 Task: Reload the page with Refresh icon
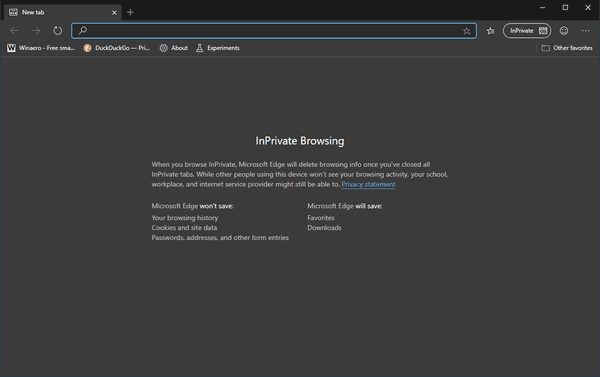click(x=57, y=31)
